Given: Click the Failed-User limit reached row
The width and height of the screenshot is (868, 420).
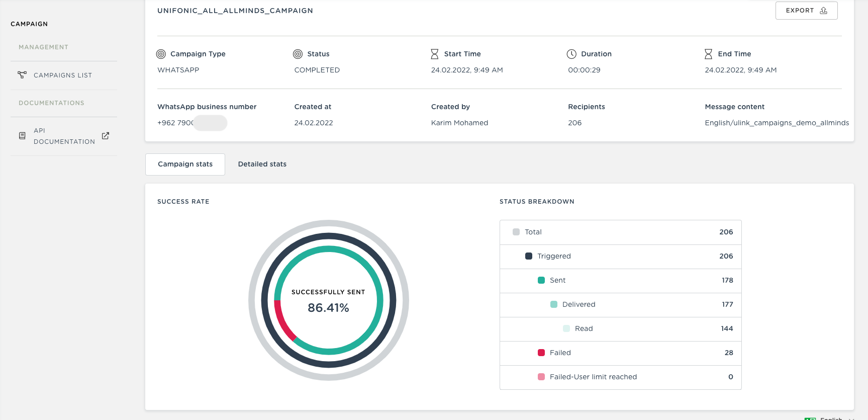Looking at the screenshot, I should click(x=620, y=377).
